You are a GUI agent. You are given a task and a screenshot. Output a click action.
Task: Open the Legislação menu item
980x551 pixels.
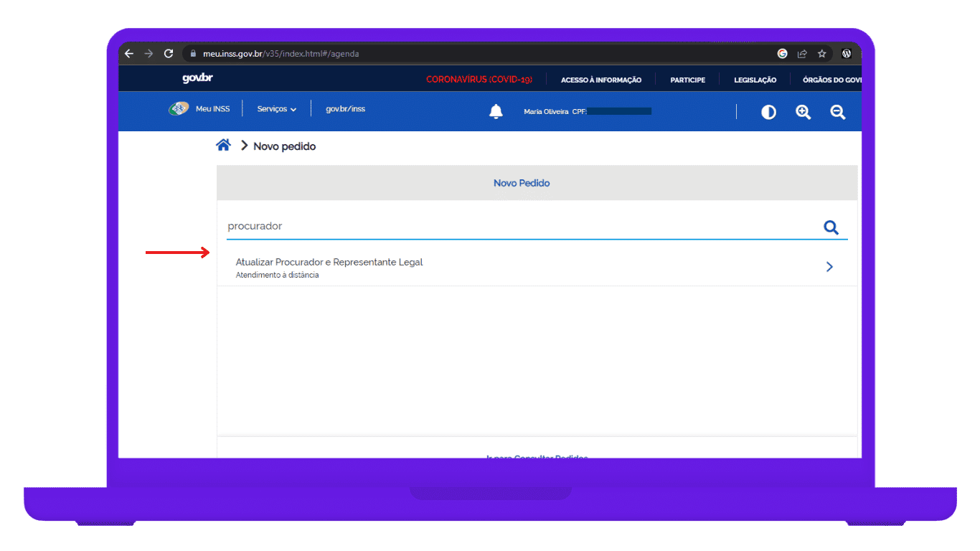(755, 80)
